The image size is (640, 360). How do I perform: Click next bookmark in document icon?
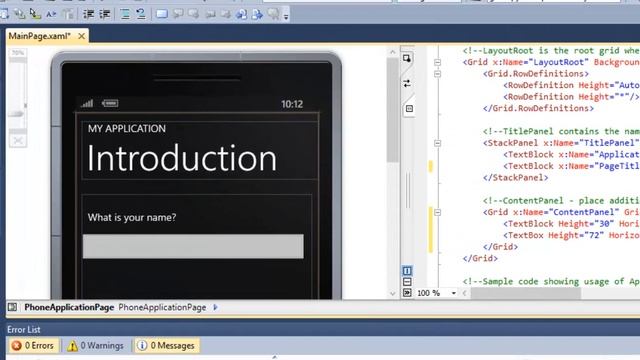pos(257,14)
